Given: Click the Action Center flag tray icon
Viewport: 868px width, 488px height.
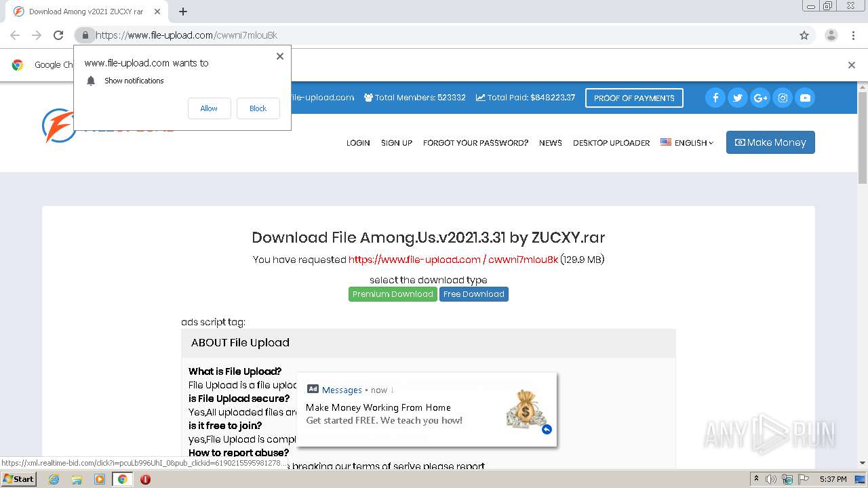Looking at the screenshot, I should [804, 479].
